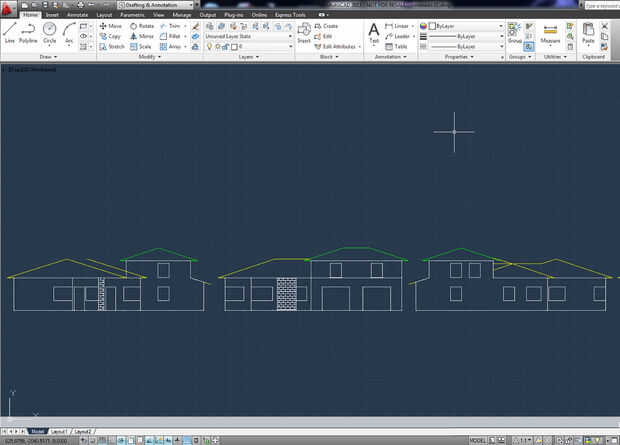Image resolution: width=620 pixels, height=445 pixels.
Task: Select the Fillet tool
Action: (170, 36)
